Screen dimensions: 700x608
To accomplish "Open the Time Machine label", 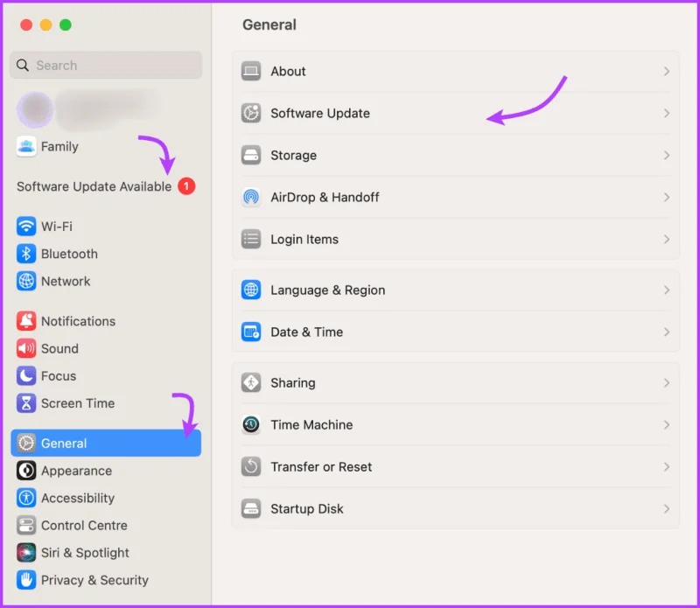I will pyautogui.click(x=311, y=425).
